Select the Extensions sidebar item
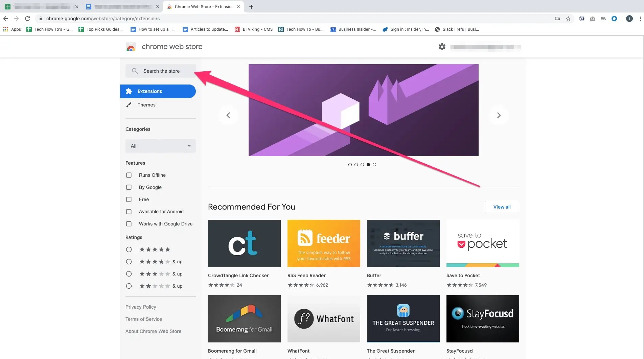The width and height of the screenshot is (644, 359). click(x=158, y=91)
